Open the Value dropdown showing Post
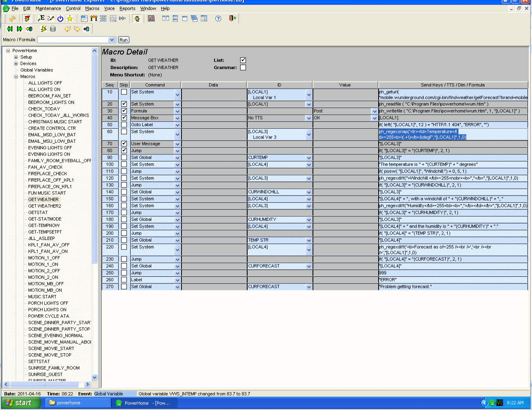This screenshot has width=532, height=410. tap(375, 111)
